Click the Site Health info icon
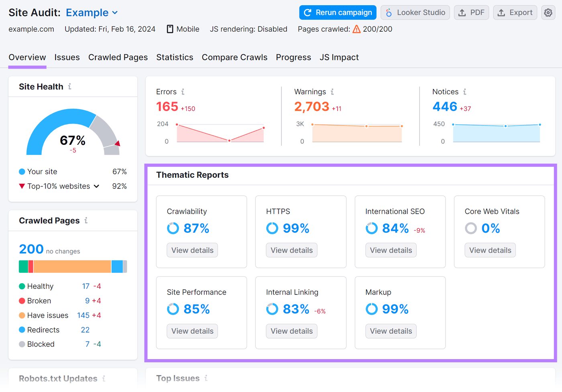Screen dimensions: 562x392 [x=70, y=87]
